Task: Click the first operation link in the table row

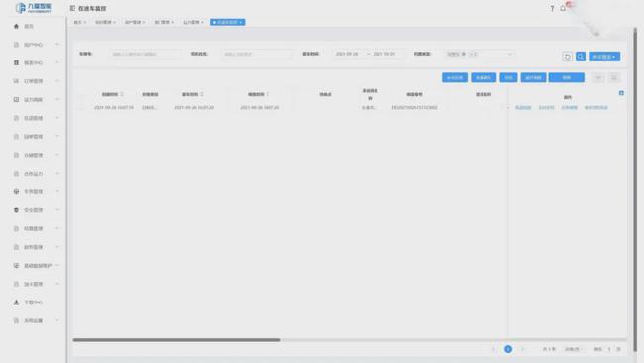Action: 523,108
